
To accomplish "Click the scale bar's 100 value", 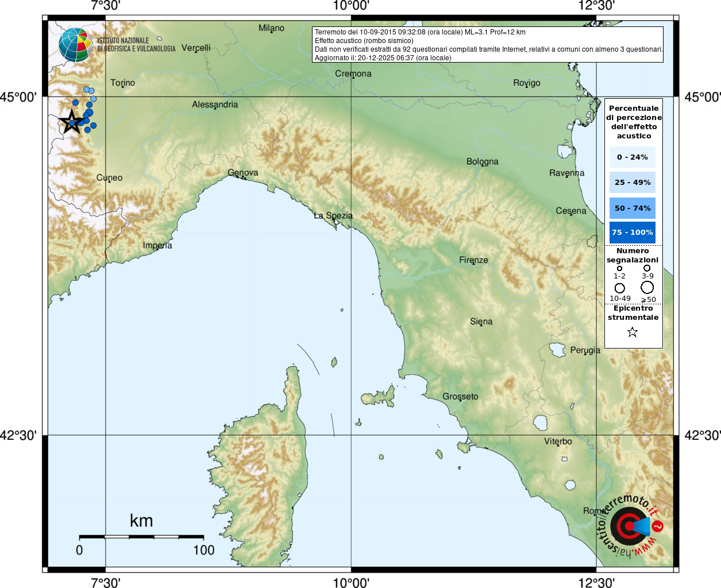I will pos(204,550).
